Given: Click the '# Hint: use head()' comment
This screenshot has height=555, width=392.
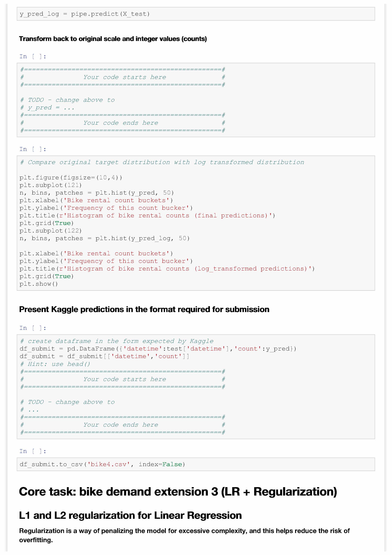Looking at the screenshot, I should pos(55,364).
